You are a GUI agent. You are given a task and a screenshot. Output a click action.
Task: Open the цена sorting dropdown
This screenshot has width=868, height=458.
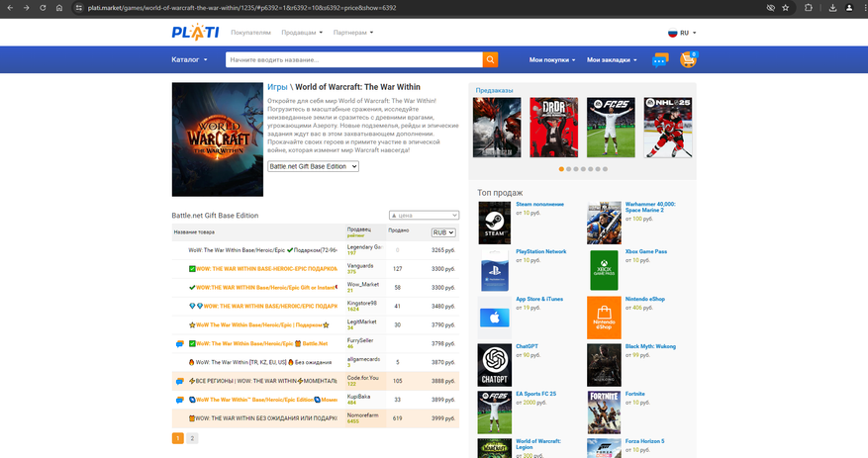pos(424,216)
